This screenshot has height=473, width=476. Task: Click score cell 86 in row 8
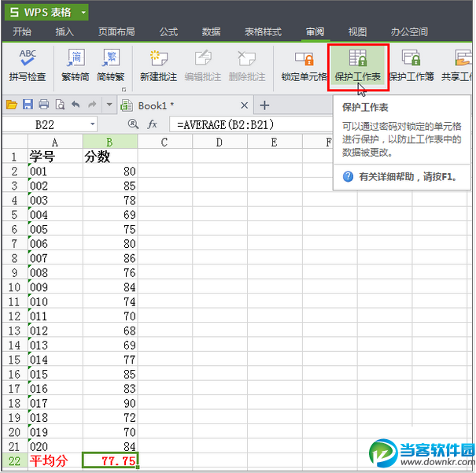pyautogui.click(x=110, y=258)
